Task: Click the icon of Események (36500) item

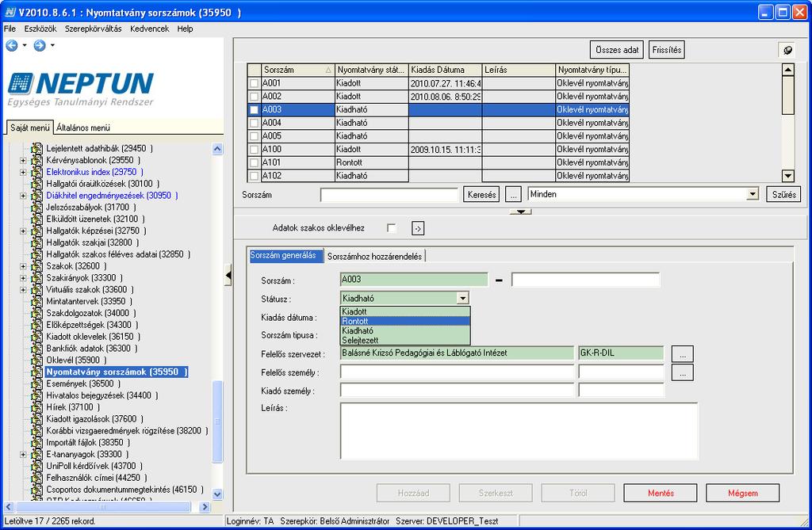Action: (36, 383)
